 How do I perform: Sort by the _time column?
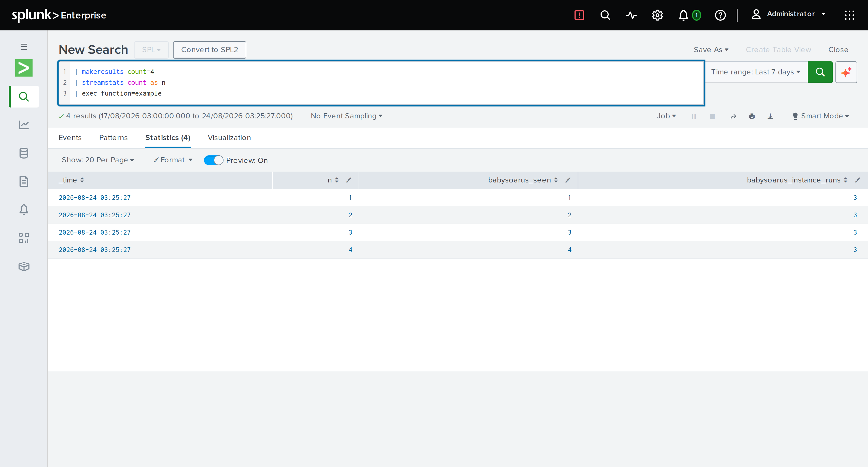tap(71, 180)
